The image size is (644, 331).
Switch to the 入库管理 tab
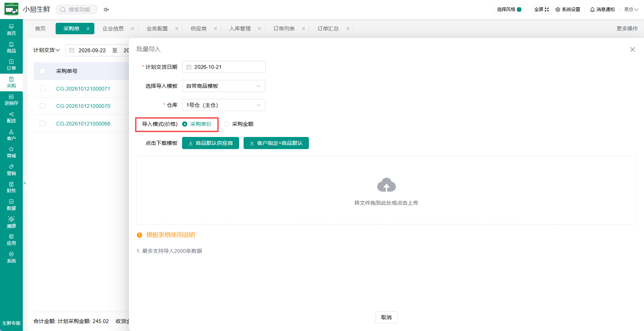[240, 28]
